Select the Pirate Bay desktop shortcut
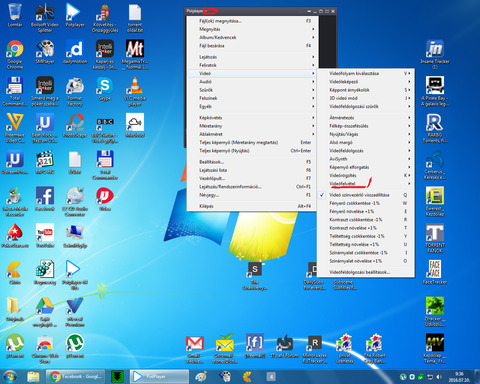 (435, 91)
